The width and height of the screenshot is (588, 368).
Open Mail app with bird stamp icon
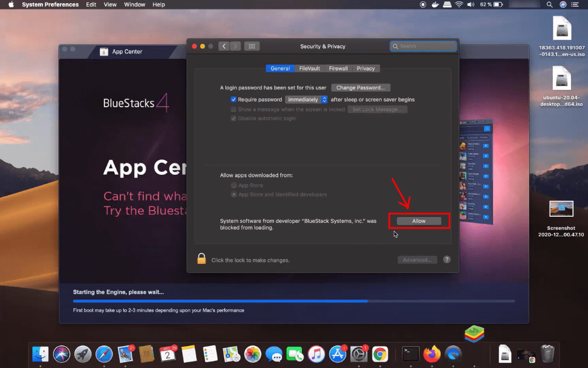coord(125,354)
